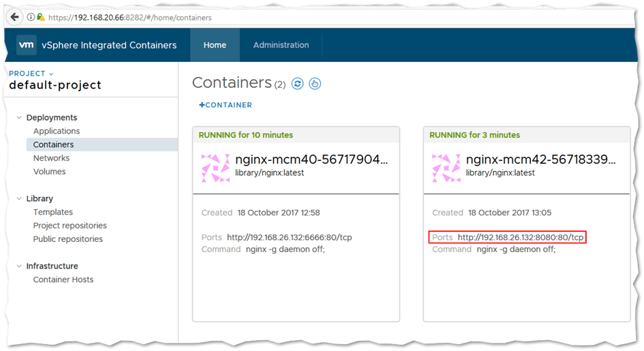Click the circular hand icon next to refresh
The image size is (644, 351).
[315, 84]
